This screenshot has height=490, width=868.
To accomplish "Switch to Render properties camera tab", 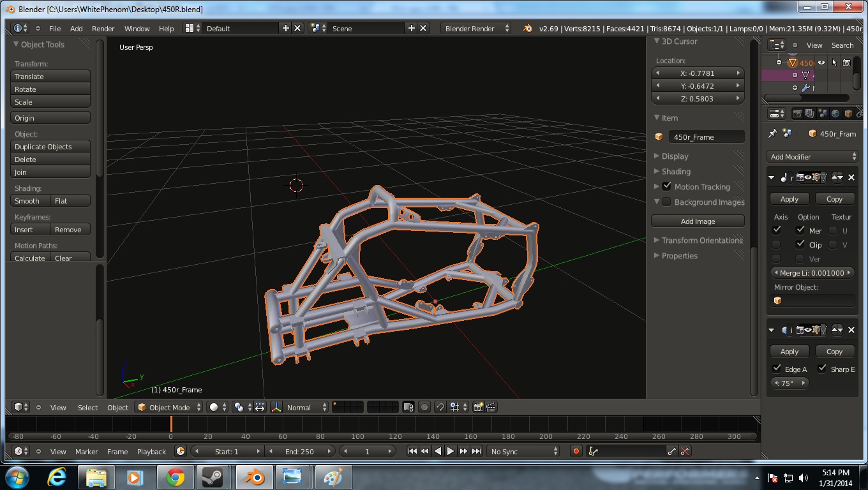I will [797, 114].
